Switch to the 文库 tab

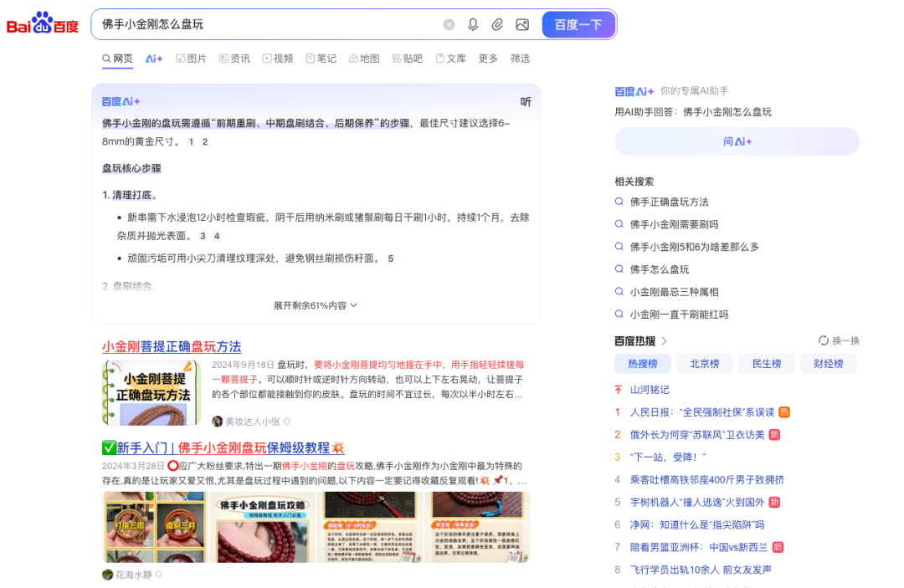451,59
